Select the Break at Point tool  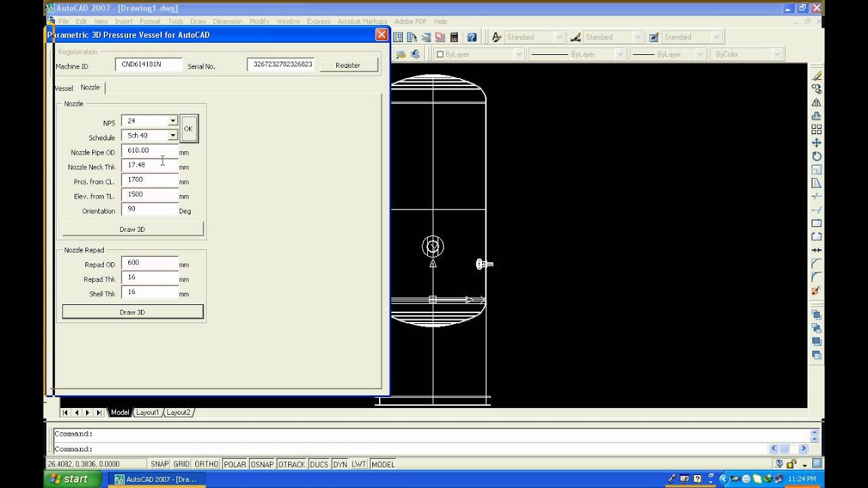(816, 223)
